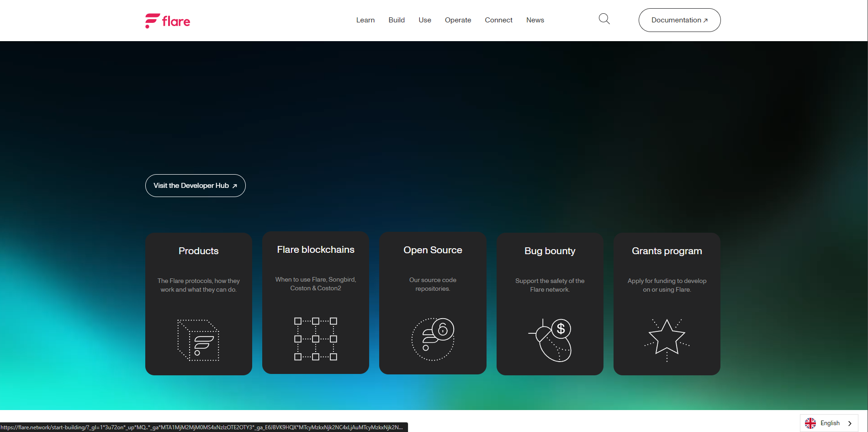
Task: Click the English language label
Action: 830,423
